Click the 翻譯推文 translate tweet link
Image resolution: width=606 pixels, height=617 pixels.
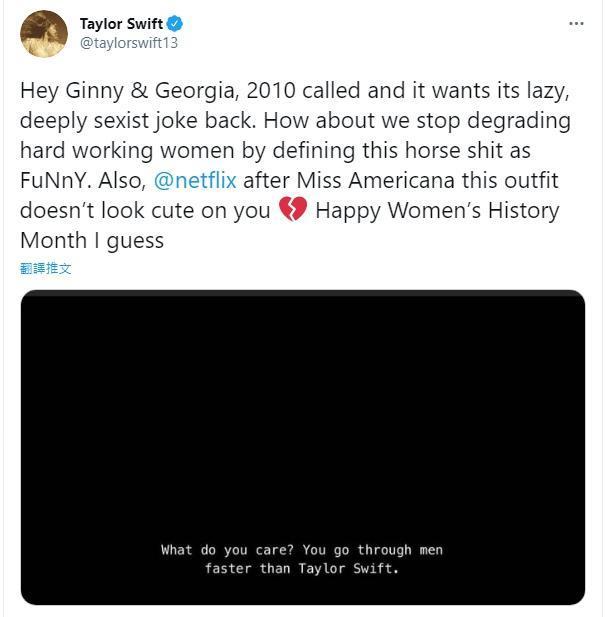(46, 268)
